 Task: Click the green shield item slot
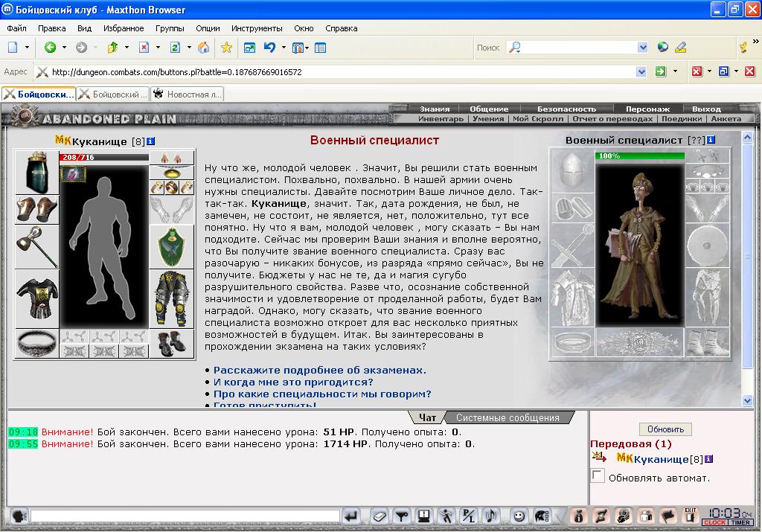coord(172,247)
